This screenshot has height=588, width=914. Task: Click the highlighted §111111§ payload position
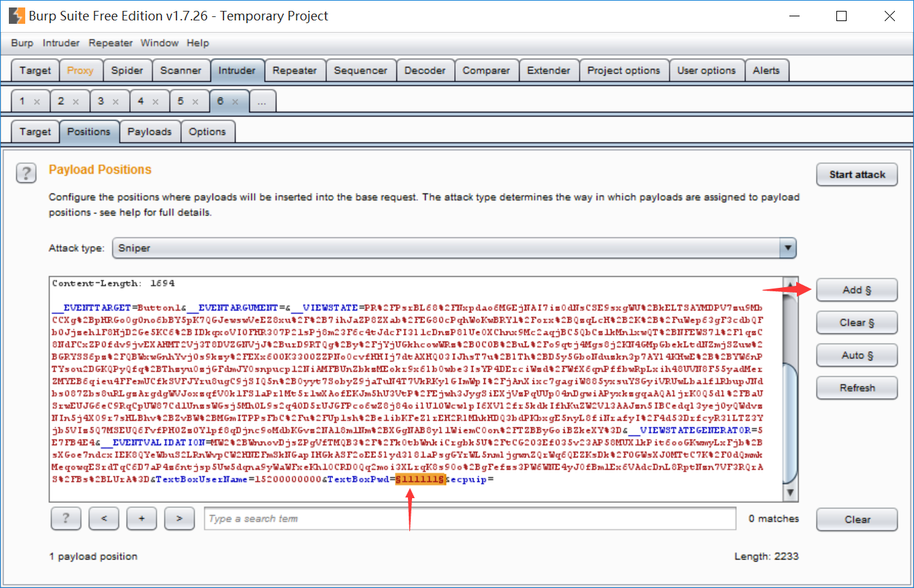pyautogui.click(x=420, y=480)
